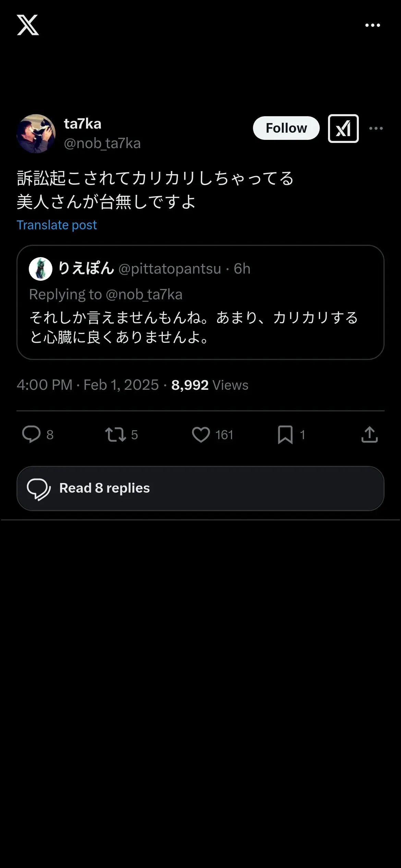Open the top-right page options menu
Viewport: 401px width, 868px height.
tap(373, 25)
